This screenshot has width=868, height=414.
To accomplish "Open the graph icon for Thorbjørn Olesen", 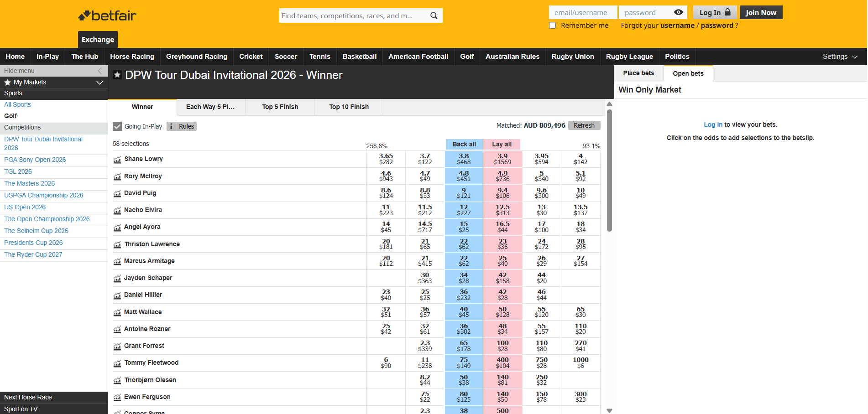I will [x=117, y=380].
